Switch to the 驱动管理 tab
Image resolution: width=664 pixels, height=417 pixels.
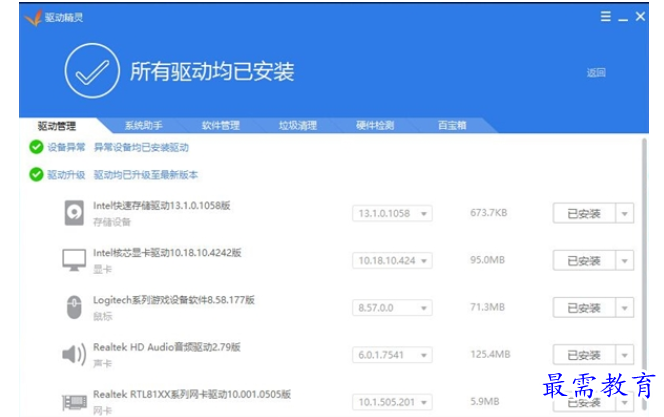[57, 126]
